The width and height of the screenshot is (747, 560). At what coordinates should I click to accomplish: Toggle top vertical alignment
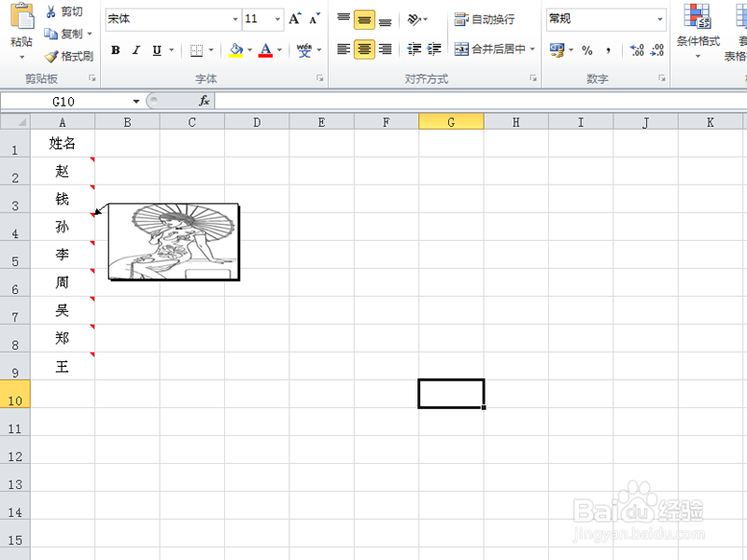pos(344,20)
